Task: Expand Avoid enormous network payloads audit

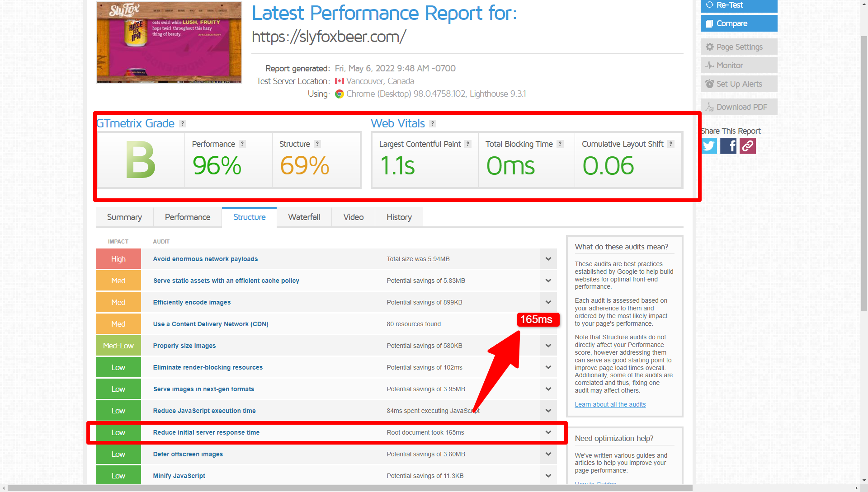Action: [x=548, y=259]
